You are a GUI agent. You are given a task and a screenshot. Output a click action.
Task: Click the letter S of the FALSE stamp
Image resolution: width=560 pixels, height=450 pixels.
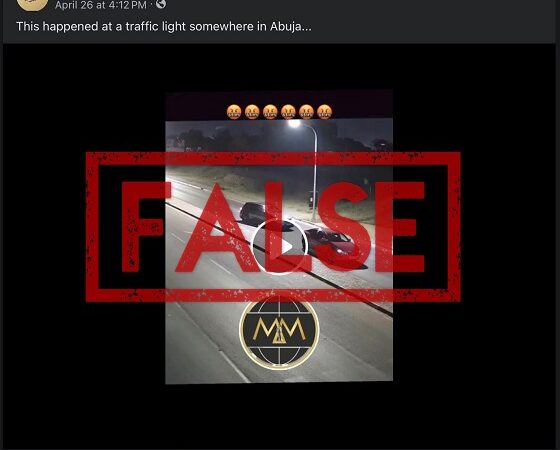[x=341, y=227]
